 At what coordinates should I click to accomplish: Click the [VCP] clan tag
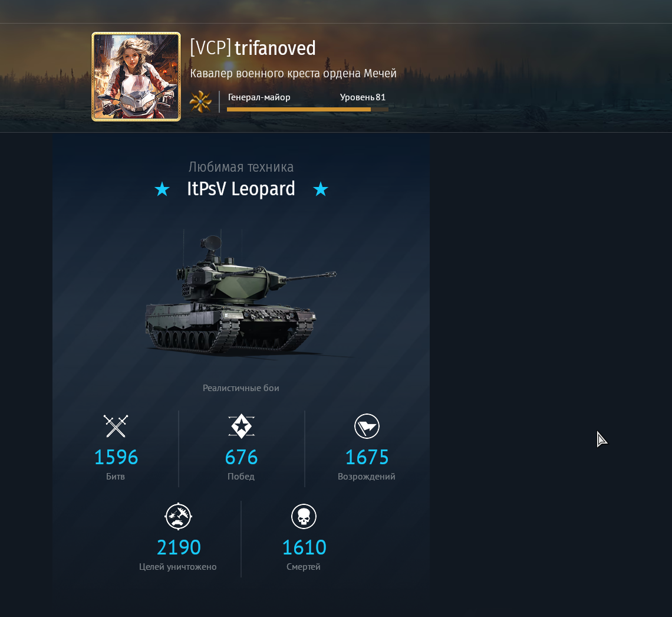tap(210, 48)
